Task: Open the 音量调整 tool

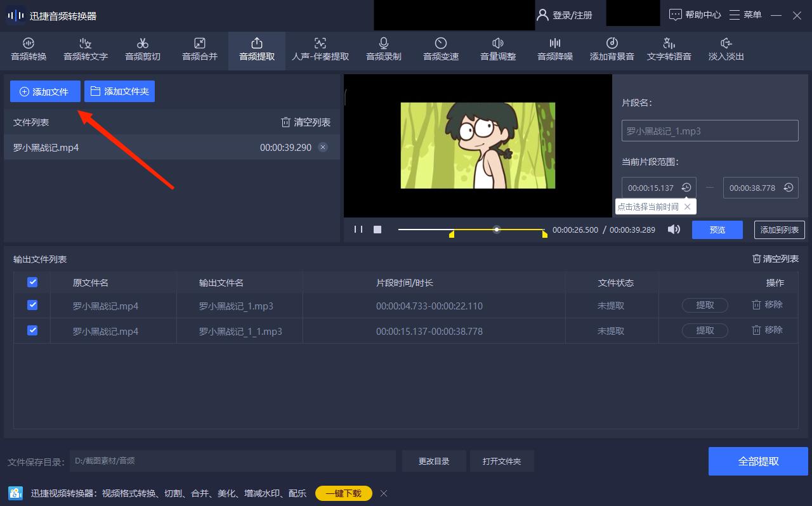Action: tap(498, 49)
